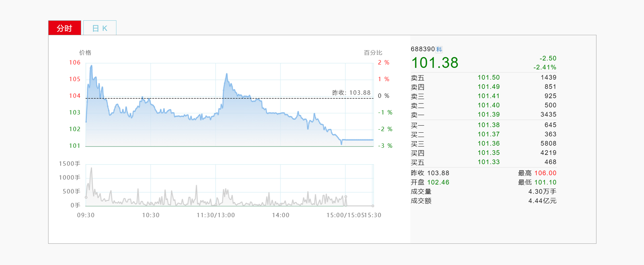Click the 成交量 value 4.30万手
Viewport: 644px width, 265px height.
(542, 192)
